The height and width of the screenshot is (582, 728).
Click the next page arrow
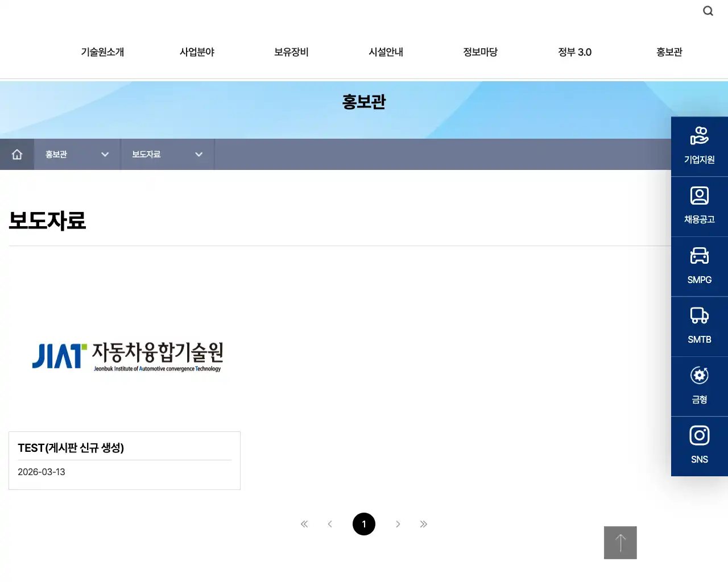coord(398,524)
